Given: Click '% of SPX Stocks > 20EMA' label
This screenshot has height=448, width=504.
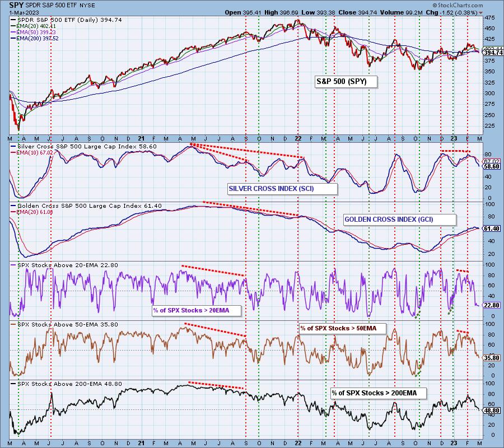Looking at the screenshot, I should tap(197, 310).
